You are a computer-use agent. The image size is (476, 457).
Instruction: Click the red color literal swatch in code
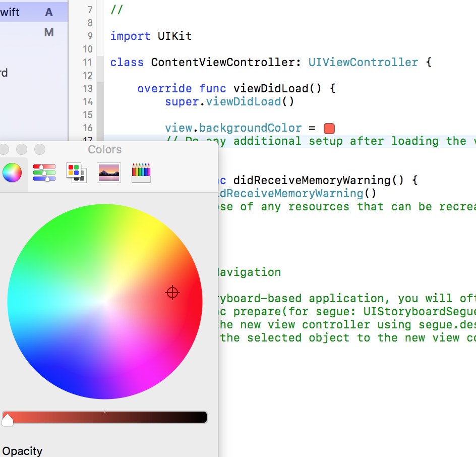point(329,129)
